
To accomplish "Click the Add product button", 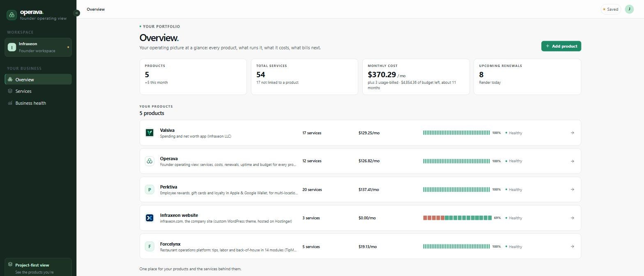I will 561,46.
